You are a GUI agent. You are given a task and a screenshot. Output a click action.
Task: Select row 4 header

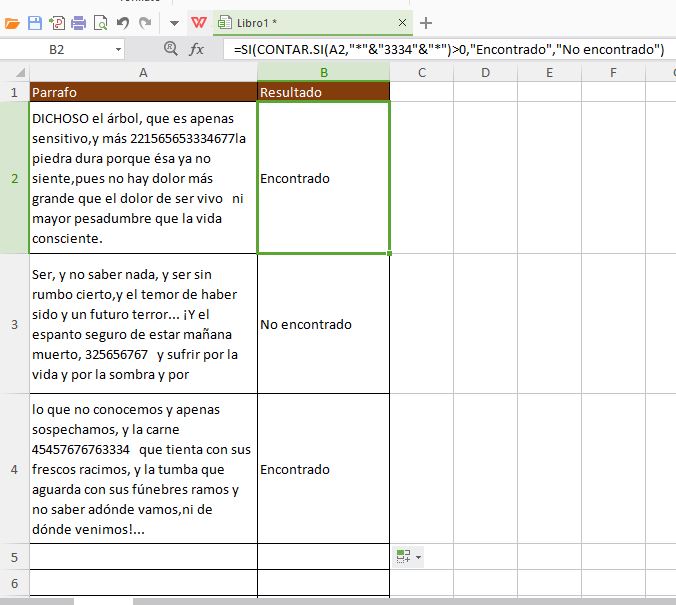(x=15, y=469)
